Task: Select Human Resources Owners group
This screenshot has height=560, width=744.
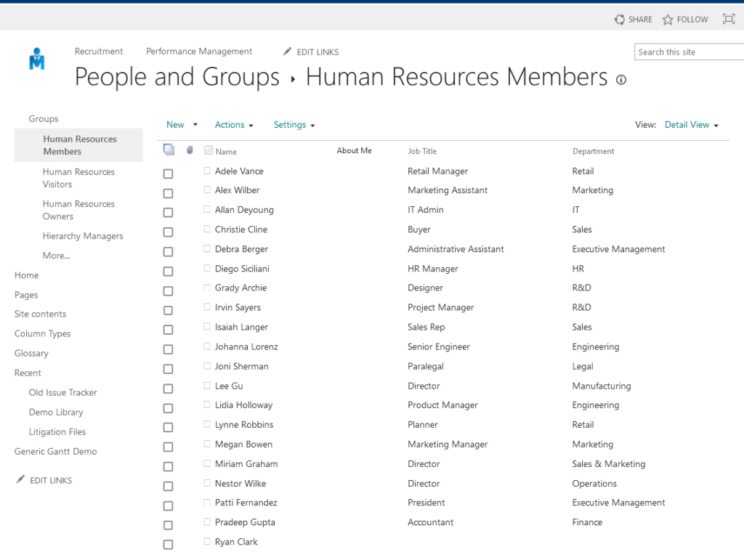Action: (x=78, y=210)
